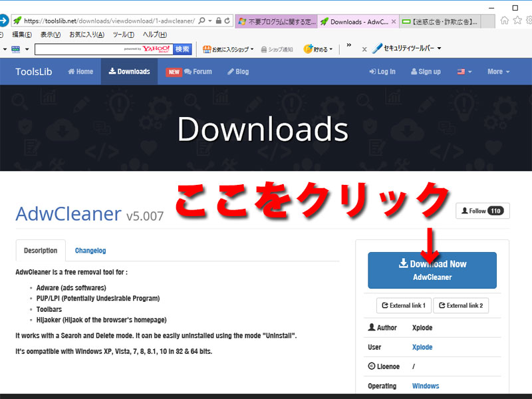
Task: Go to Forum in navigation bar
Action: pyautogui.click(x=198, y=72)
